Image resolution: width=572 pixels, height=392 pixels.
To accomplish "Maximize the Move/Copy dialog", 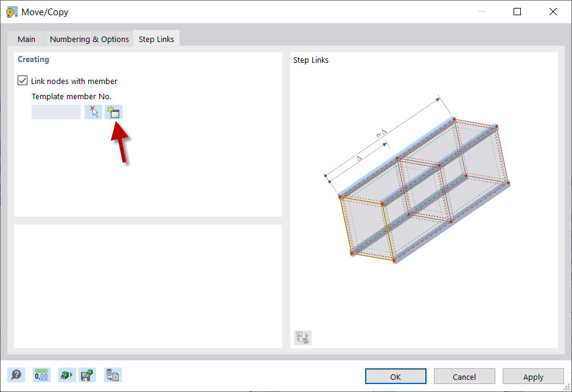I will [517, 12].
